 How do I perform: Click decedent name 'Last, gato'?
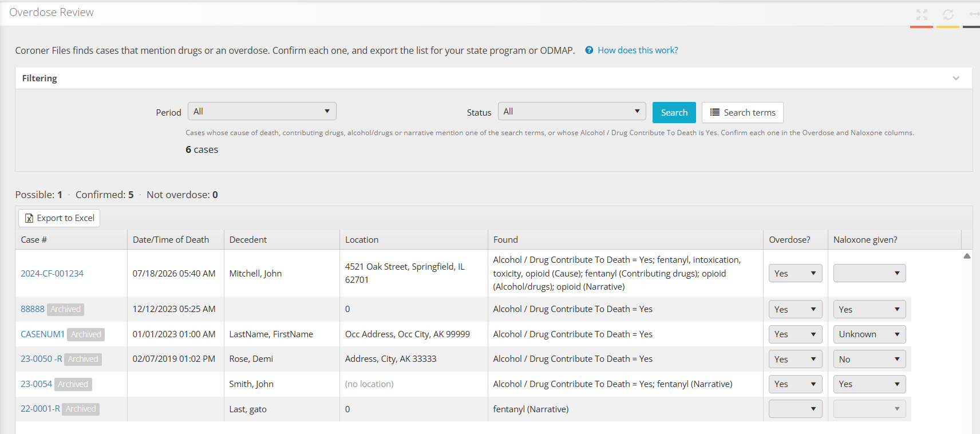point(248,409)
